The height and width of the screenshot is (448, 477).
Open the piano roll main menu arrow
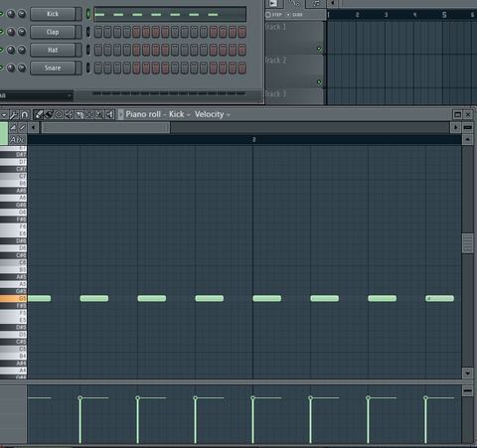tap(4, 115)
